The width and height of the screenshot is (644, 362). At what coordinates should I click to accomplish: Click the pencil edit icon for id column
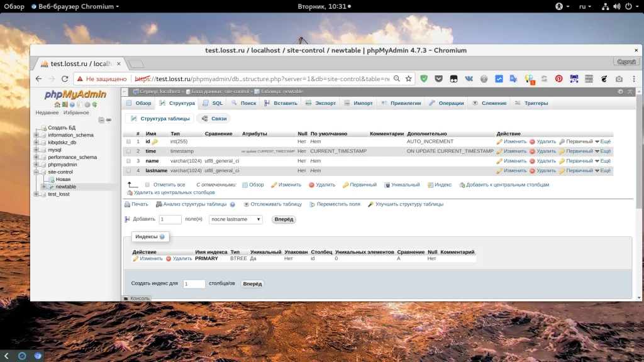[499, 142]
